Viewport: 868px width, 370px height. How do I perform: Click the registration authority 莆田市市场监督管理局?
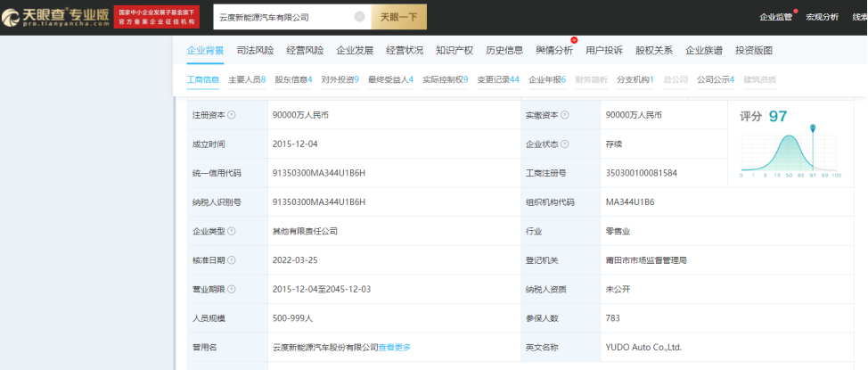click(x=647, y=260)
